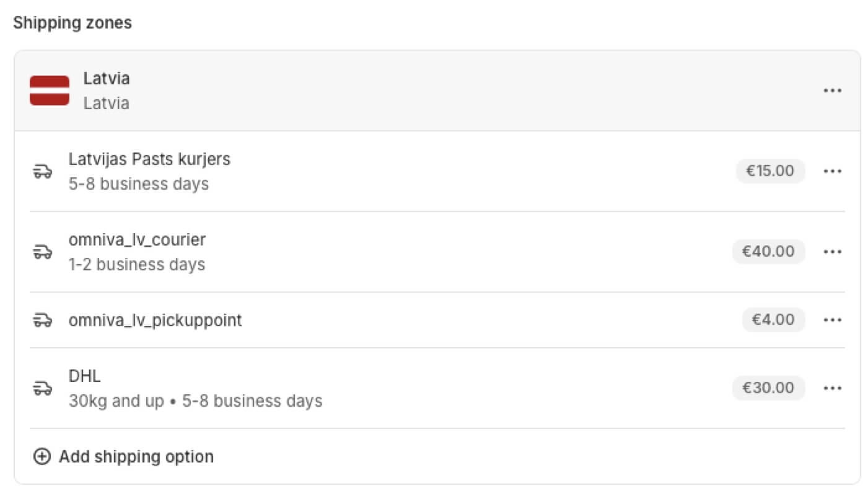The height and width of the screenshot is (491, 868).
Task: Open the Latvijas Pasts kurjers shipping rate
Action: coord(437,171)
